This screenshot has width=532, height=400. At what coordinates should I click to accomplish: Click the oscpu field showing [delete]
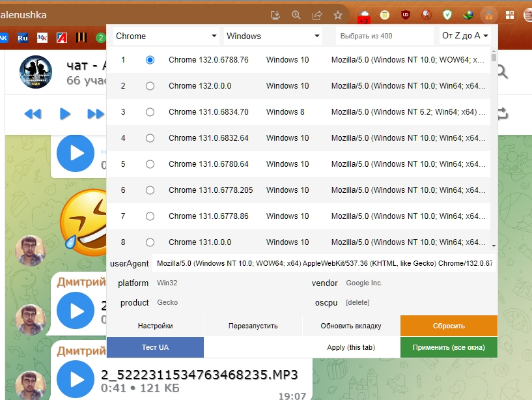pyautogui.click(x=419, y=302)
